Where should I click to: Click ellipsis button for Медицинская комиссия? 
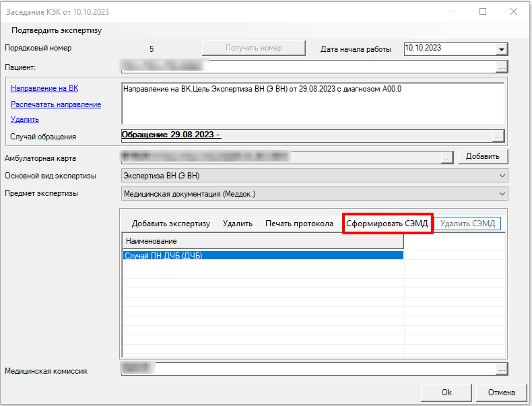(501, 370)
